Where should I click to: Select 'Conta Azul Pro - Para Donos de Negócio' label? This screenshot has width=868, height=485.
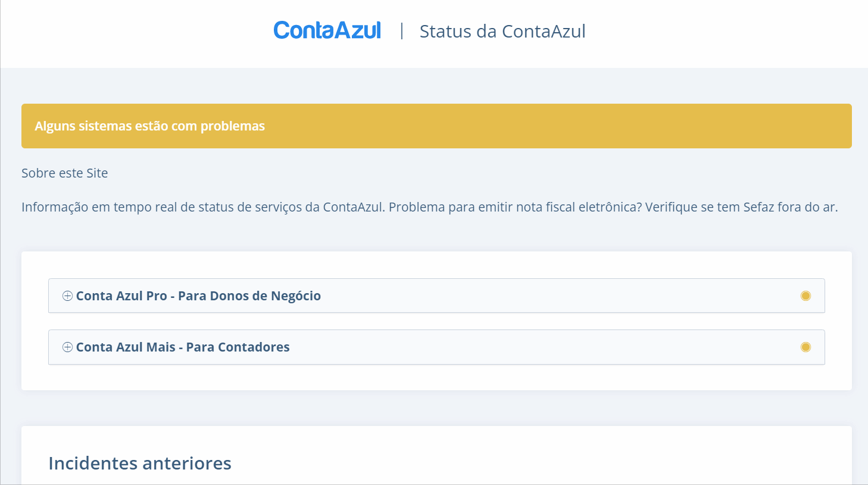198,296
